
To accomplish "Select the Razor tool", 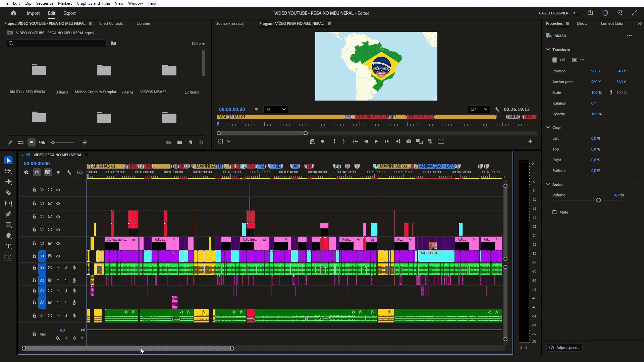I will 8,193.
